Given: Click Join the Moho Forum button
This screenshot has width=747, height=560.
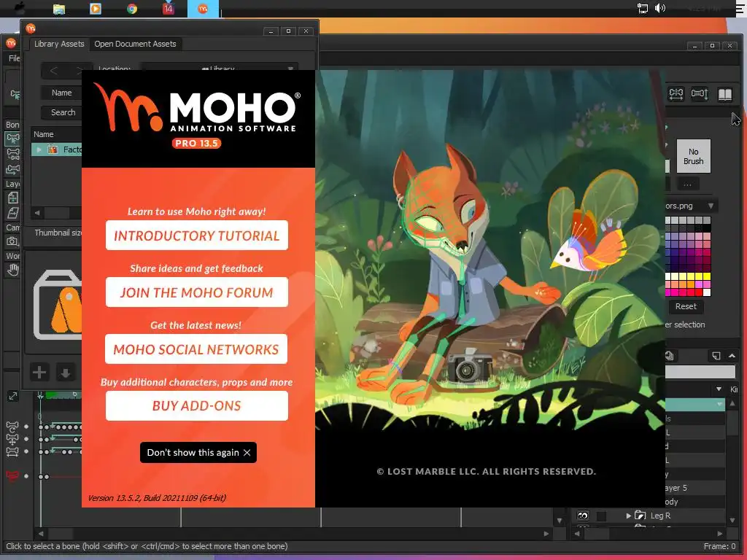Looking at the screenshot, I should click(x=197, y=292).
